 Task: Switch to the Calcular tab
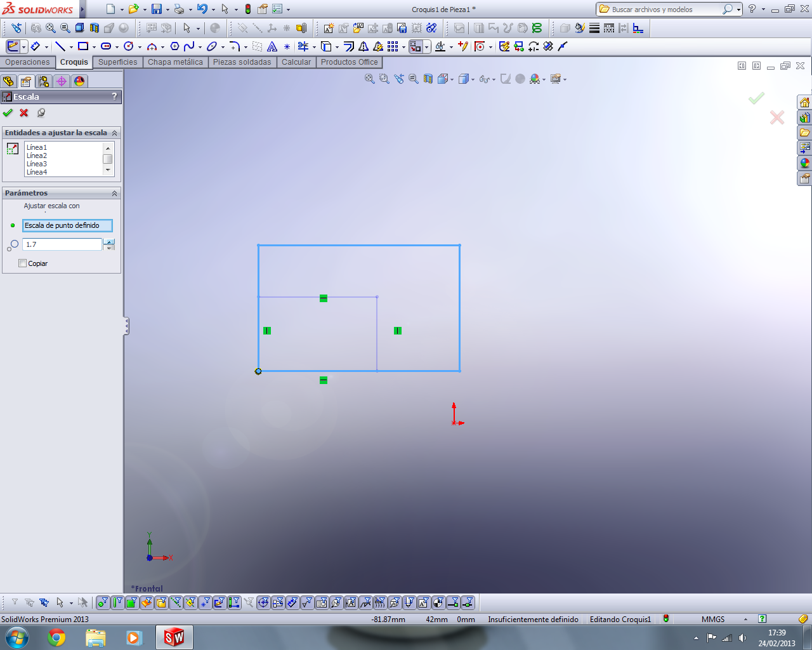296,62
